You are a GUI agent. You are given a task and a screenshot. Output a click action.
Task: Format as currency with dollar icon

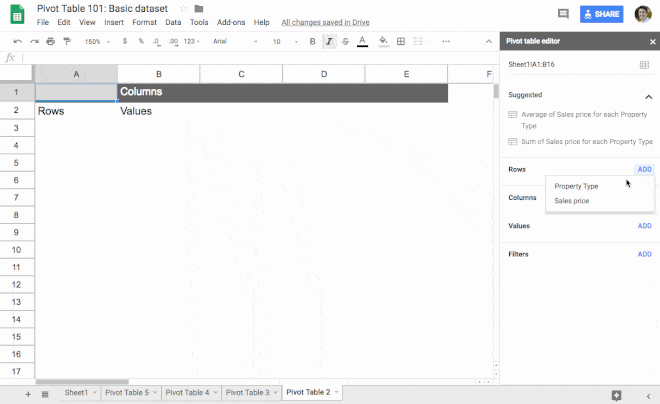125,41
